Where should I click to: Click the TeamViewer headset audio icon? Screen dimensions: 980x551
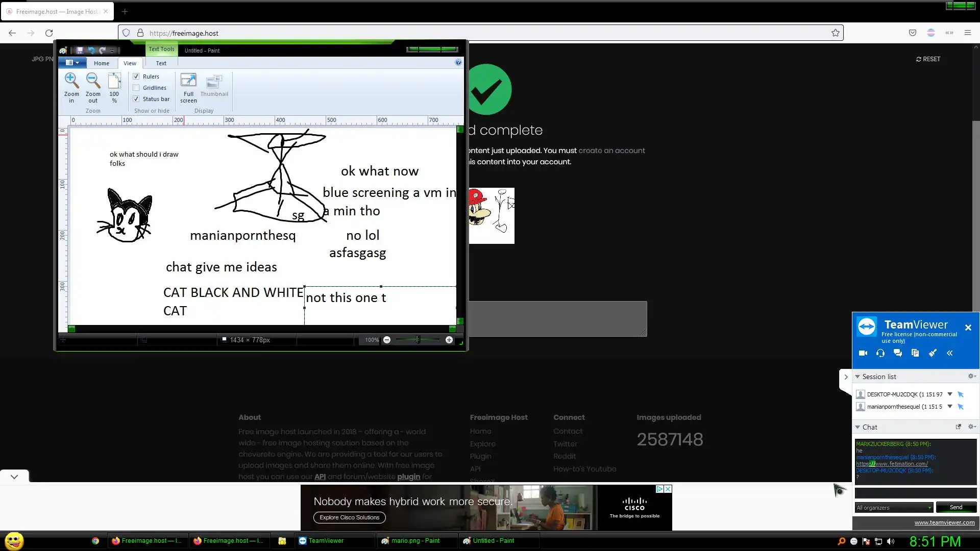point(880,353)
